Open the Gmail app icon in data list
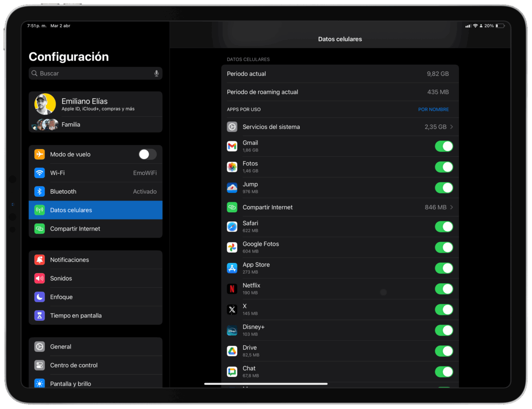 coord(232,146)
